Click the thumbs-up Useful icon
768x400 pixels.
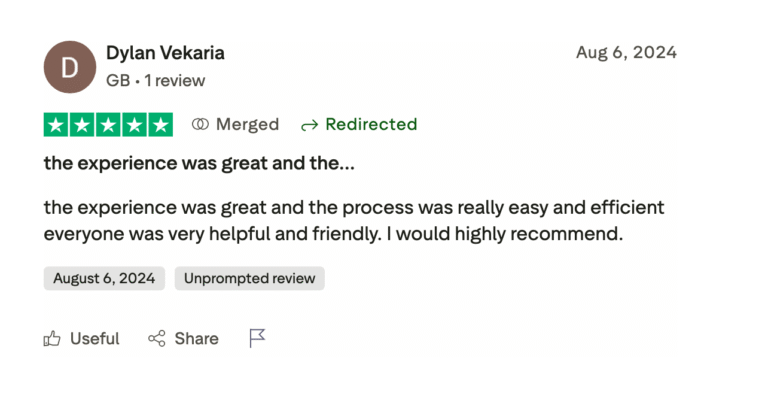52,339
